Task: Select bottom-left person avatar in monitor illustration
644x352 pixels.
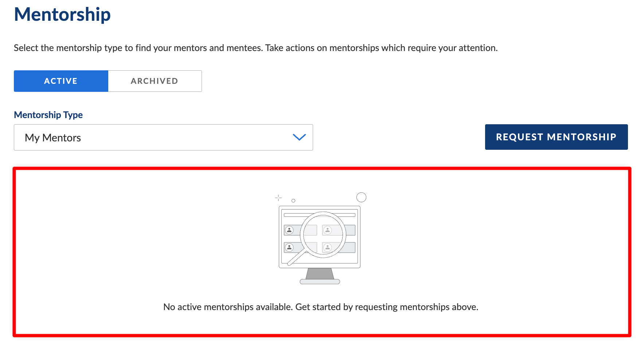Action: [x=289, y=247]
